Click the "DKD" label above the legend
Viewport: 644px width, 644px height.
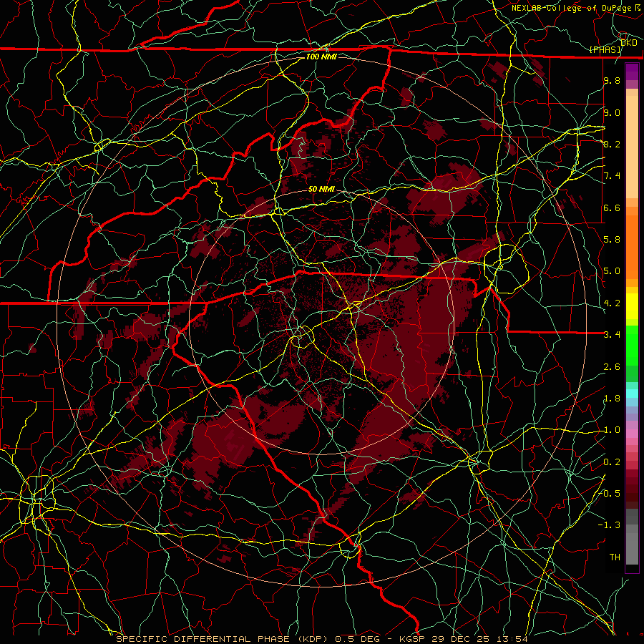coord(629,43)
